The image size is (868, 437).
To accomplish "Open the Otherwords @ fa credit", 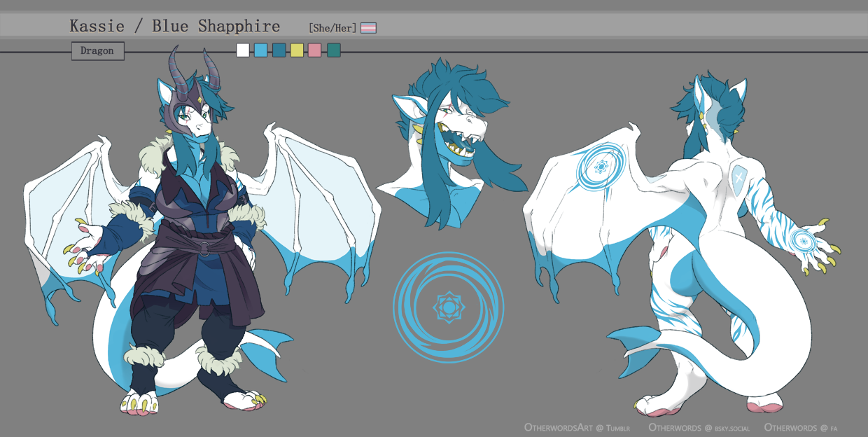I will point(801,426).
